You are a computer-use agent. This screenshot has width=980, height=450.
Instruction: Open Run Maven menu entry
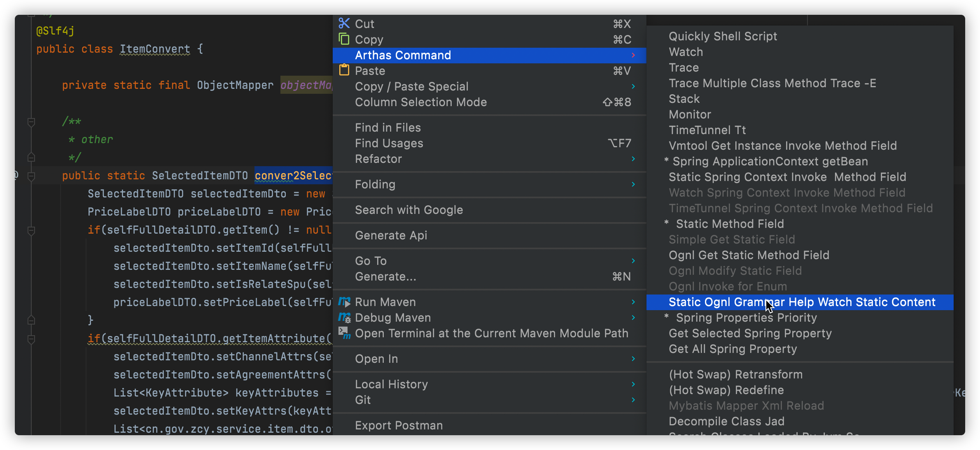click(489, 302)
